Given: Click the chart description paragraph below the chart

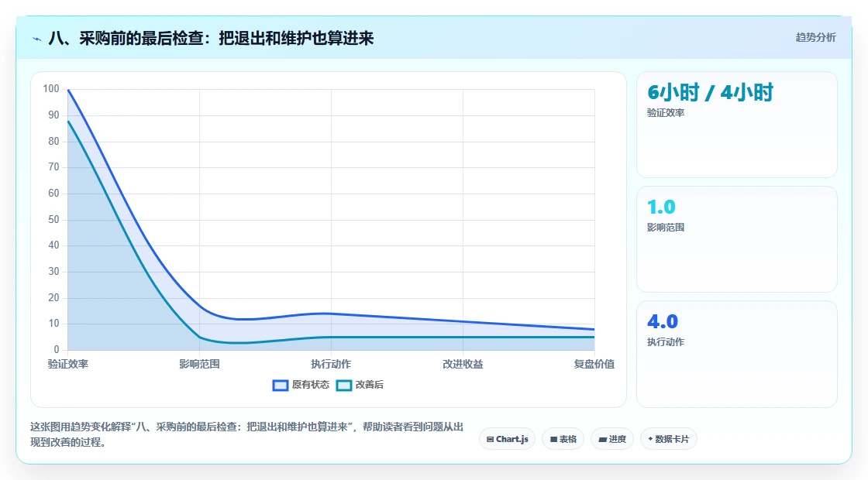Looking at the screenshot, I should click(247, 434).
